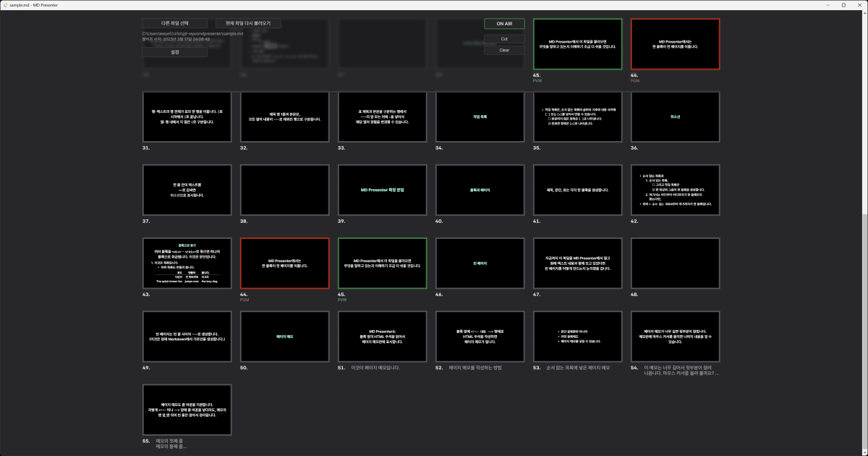Select slide 40 titled 블록과 페이지
The height and width of the screenshot is (456, 868).
click(480, 190)
